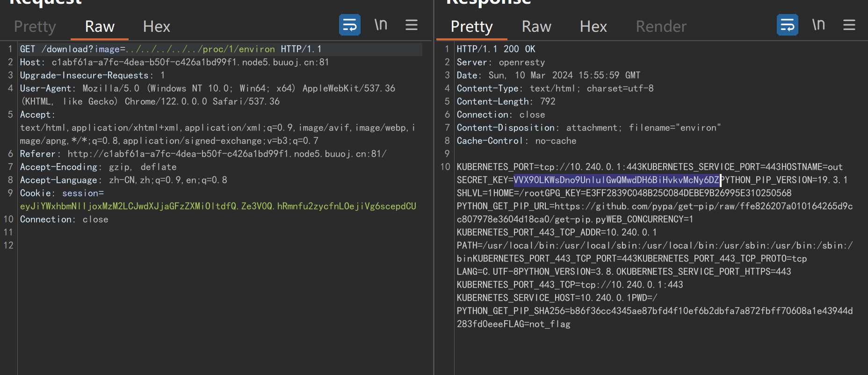The image size is (868, 375).
Task: Click the Content-Length: 792 header
Action: tap(506, 101)
